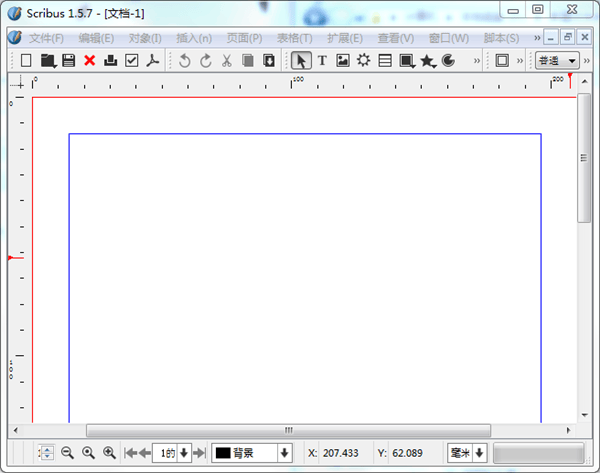Activate the Select Item arrow tool
Viewport: 600px width, 473px height.
[x=301, y=61]
